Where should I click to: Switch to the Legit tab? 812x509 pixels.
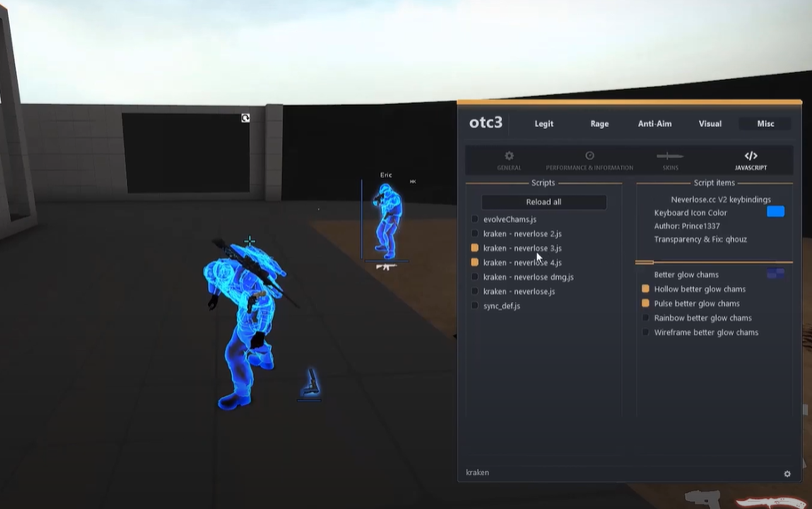[x=544, y=123]
